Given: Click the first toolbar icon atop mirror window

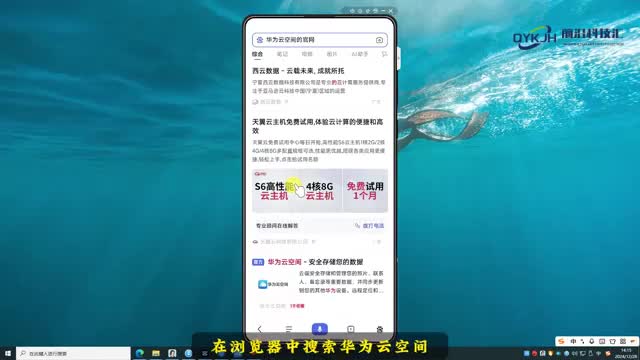Looking at the screenshot, I should click(352, 11).
